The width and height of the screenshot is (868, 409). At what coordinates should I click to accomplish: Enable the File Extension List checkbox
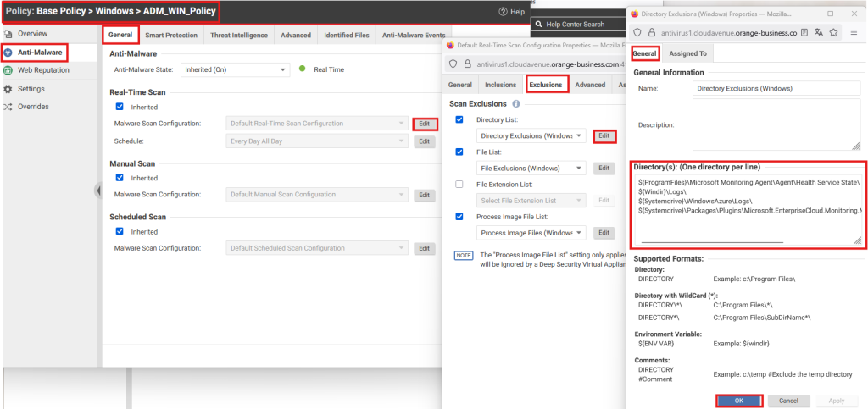(459, 184)
